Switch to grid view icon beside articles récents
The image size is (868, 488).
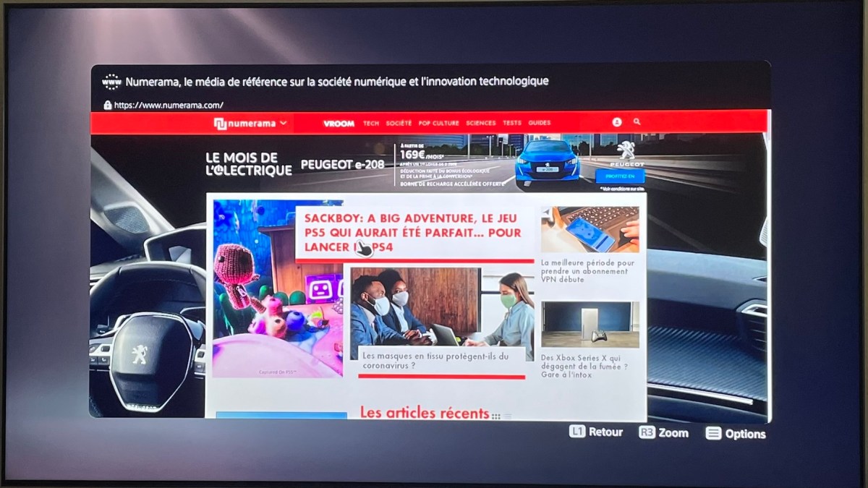(495, 416)
